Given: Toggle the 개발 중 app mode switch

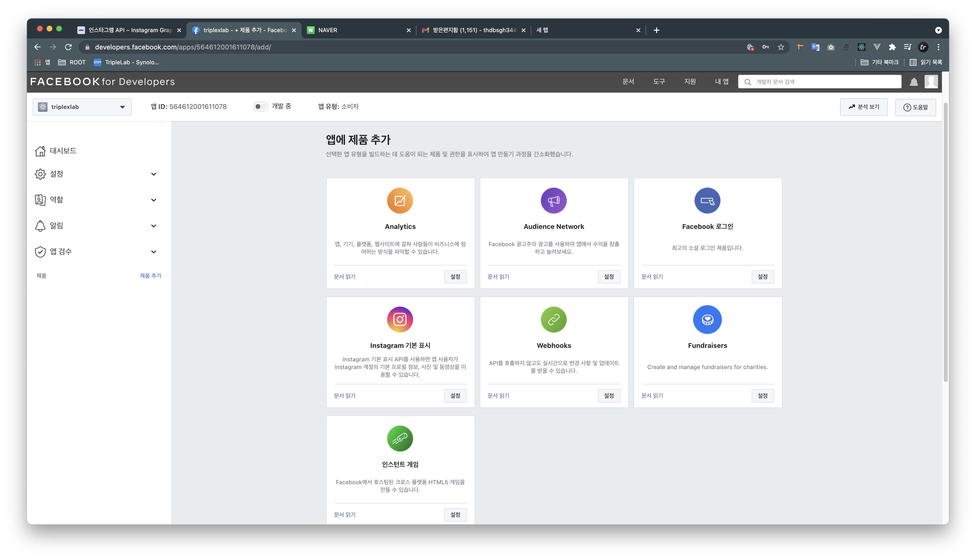Looking at the screenshot, I should (x=261, y=107).
